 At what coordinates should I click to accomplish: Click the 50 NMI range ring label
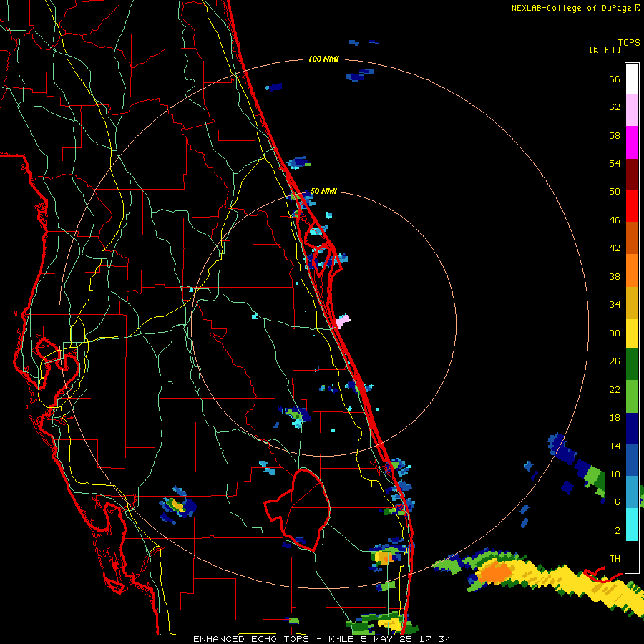coord(323,191)
